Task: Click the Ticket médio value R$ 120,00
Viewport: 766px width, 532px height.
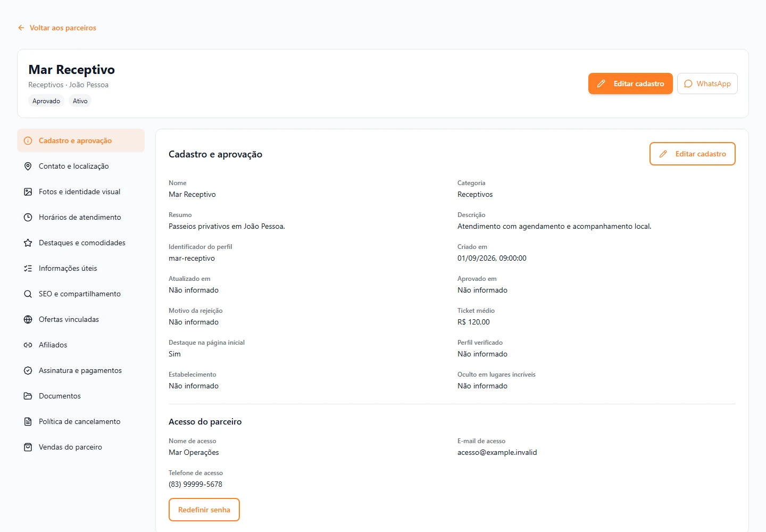Action: click(x=474, y=322)
